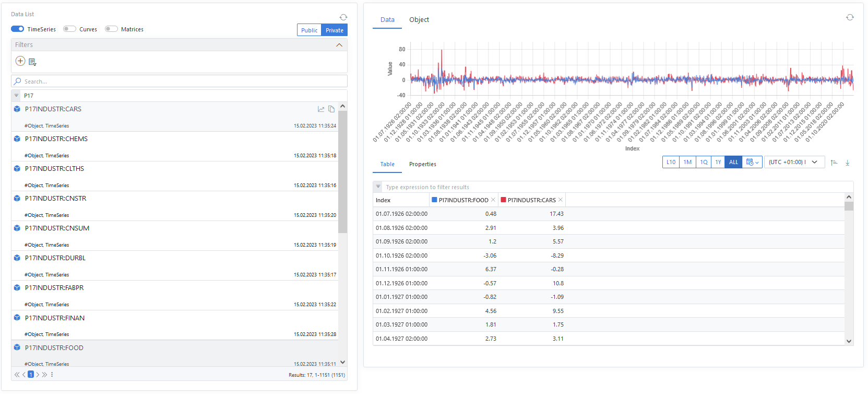Select the Public data button
The width and height of the screenshot is (868, 394).
(x=309, y=30)
